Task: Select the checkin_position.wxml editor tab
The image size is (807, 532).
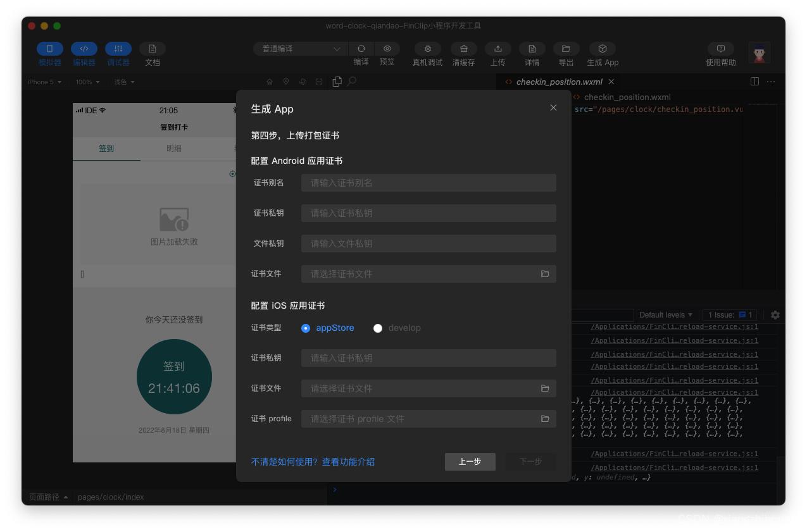Action: (x=559, y=82)
